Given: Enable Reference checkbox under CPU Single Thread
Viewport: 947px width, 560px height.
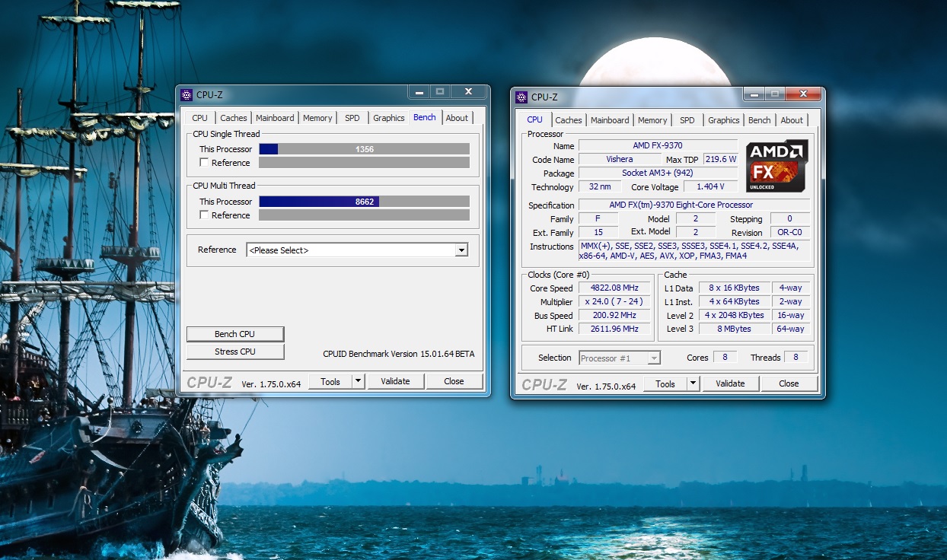Looking at the screenshot, I should [204, 162].
